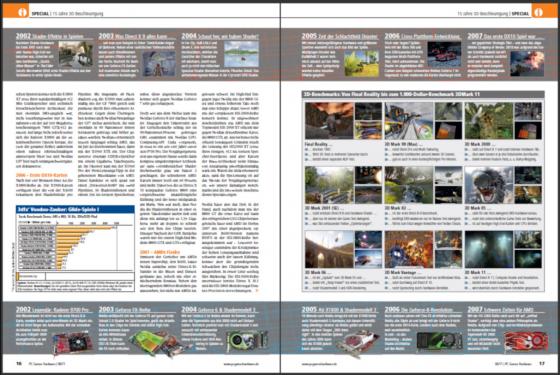Click the '3D Mark 2000' caption label
The image size is (560, 375).
point(480,144)
